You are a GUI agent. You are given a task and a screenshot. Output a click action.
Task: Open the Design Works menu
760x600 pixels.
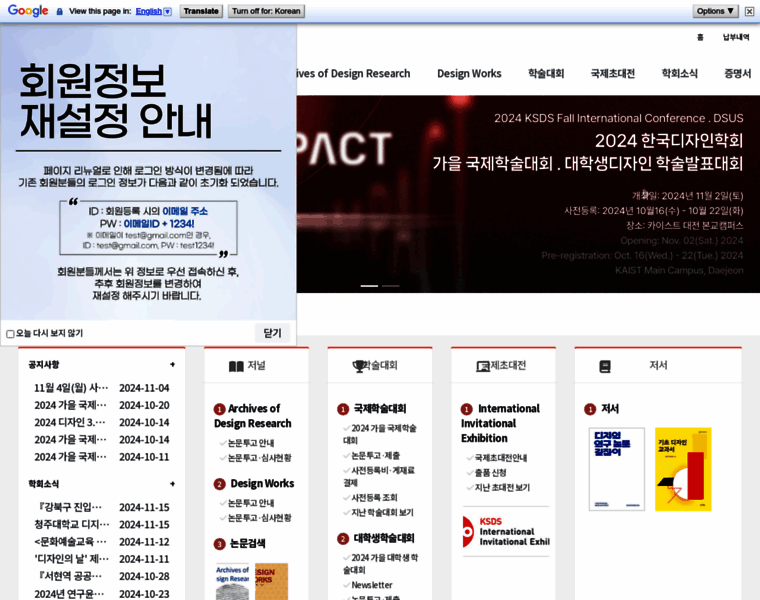tap(469, 74)
